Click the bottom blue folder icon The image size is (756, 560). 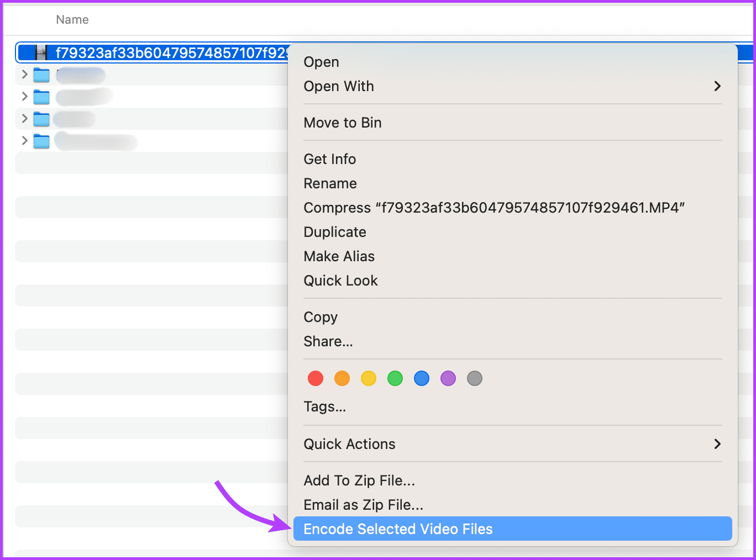pos(41,141)
